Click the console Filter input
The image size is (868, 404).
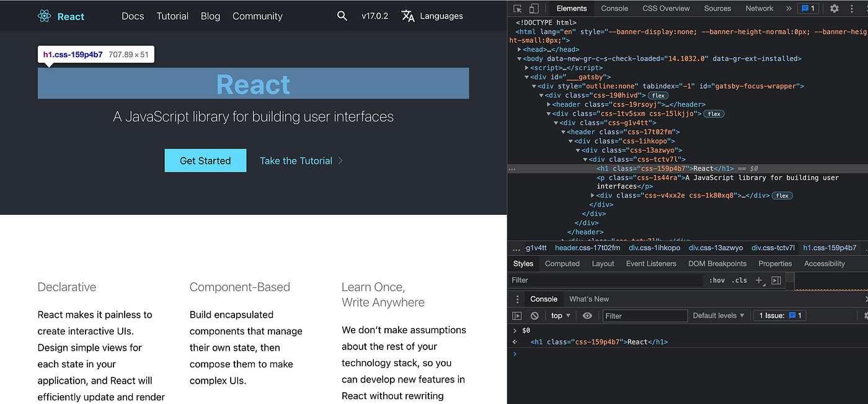(645, 316)
